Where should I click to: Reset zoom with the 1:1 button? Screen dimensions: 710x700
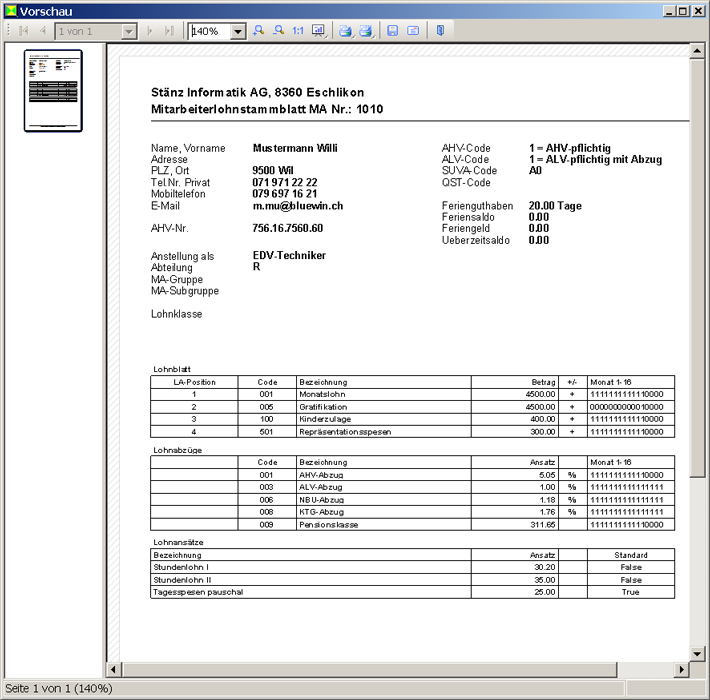298,31
